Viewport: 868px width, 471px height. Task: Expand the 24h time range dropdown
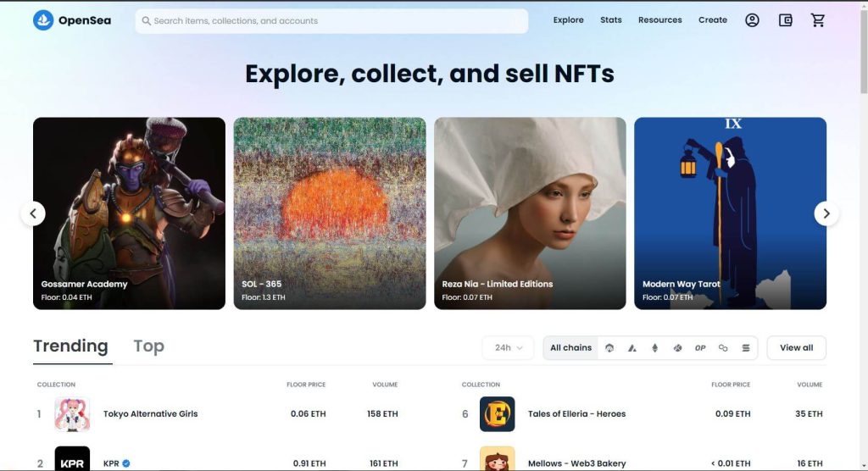509,348
